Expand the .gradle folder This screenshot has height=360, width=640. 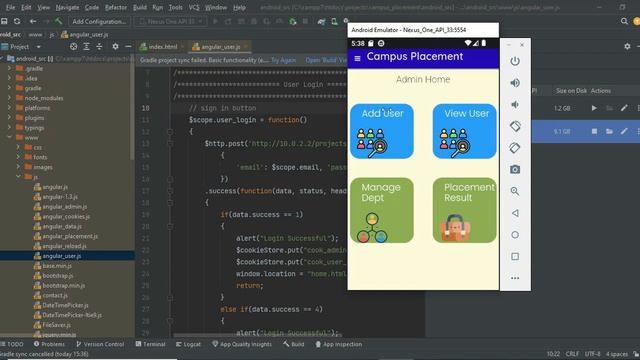tap(9, 68)
